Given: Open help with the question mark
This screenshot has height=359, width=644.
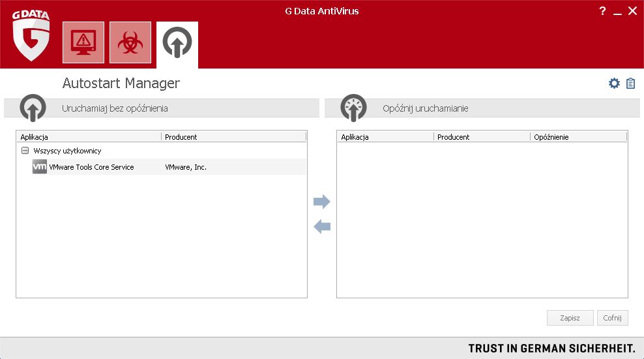Looking at the screenshot, I should (x=602, y=11).
